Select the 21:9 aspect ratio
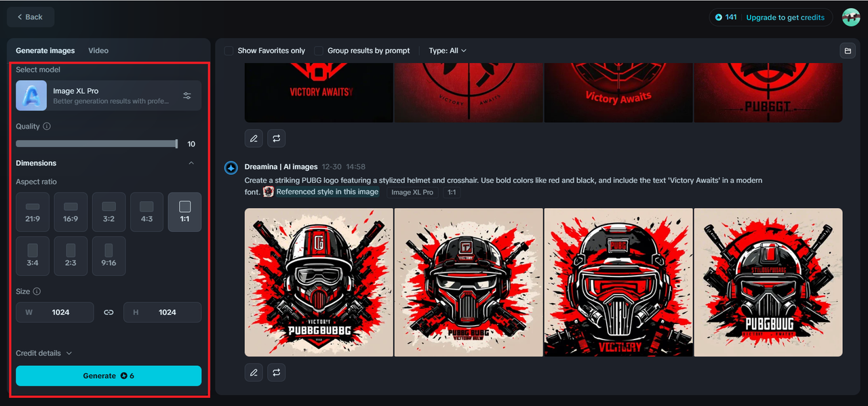The image size is (868, 406). tap(33, 212)
